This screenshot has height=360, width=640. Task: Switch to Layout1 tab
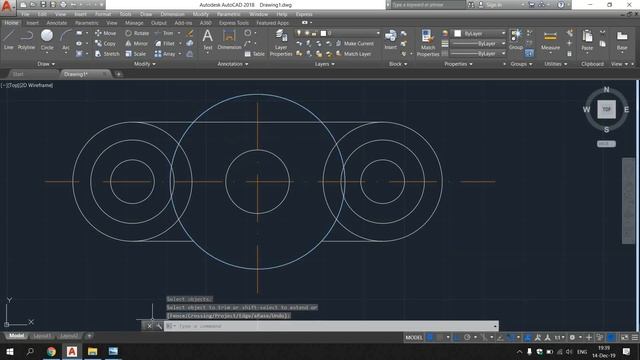point(42,336)
